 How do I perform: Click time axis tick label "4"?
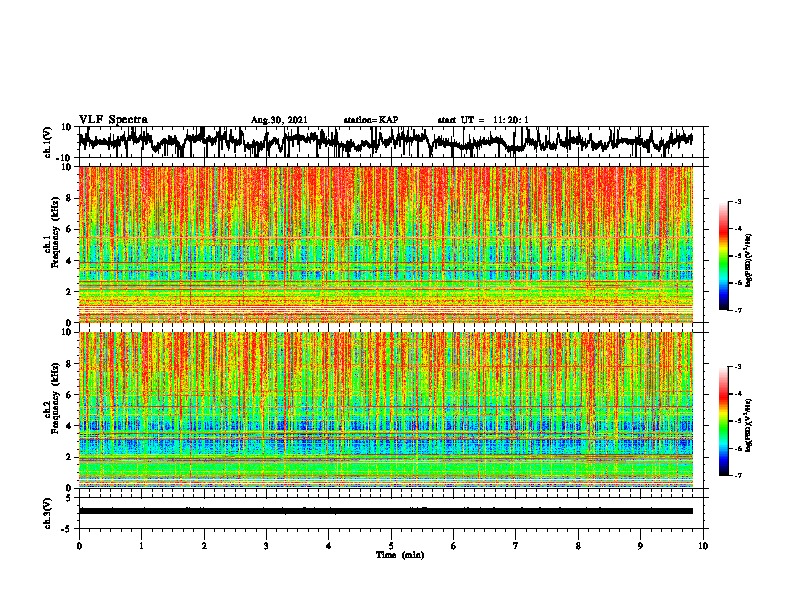[329, 546]
